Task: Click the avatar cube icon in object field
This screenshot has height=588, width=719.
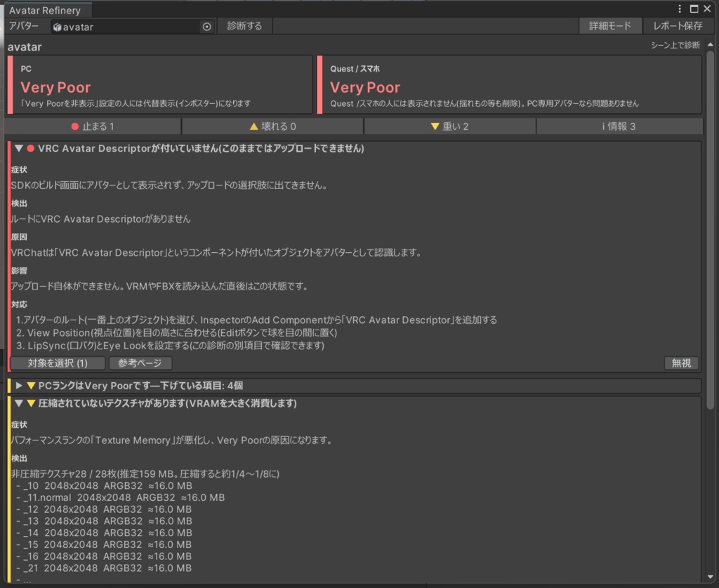Action: click(58, 27)
